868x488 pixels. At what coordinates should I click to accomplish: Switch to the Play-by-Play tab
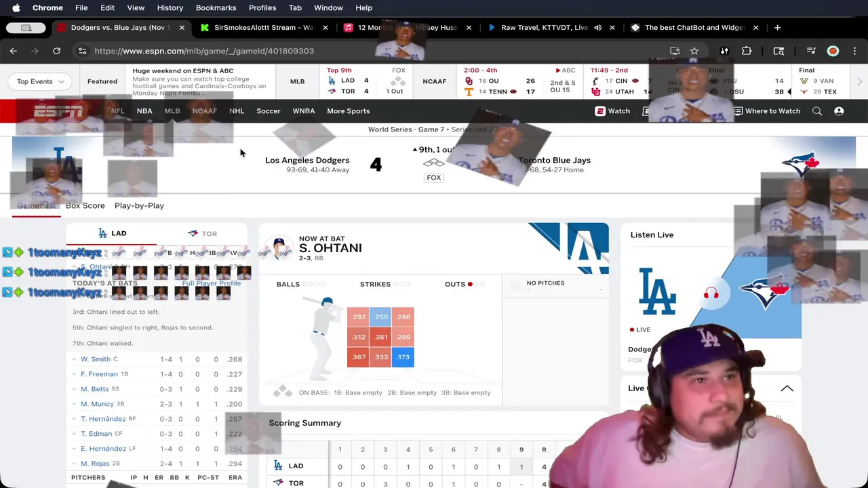[139, 205]
